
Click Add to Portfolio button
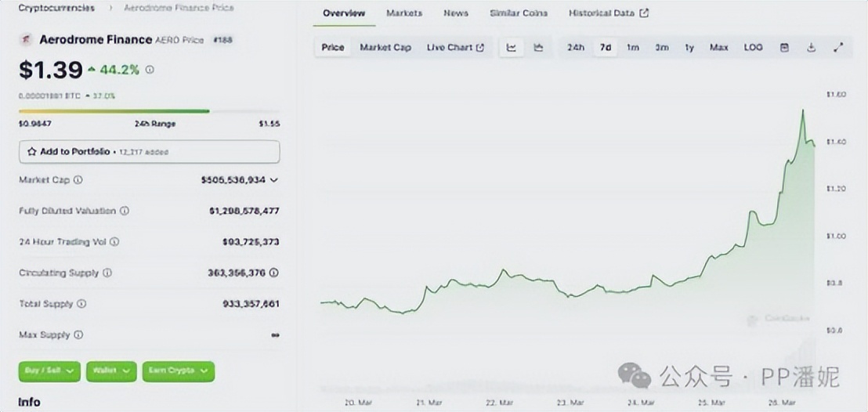click(149, 151)
